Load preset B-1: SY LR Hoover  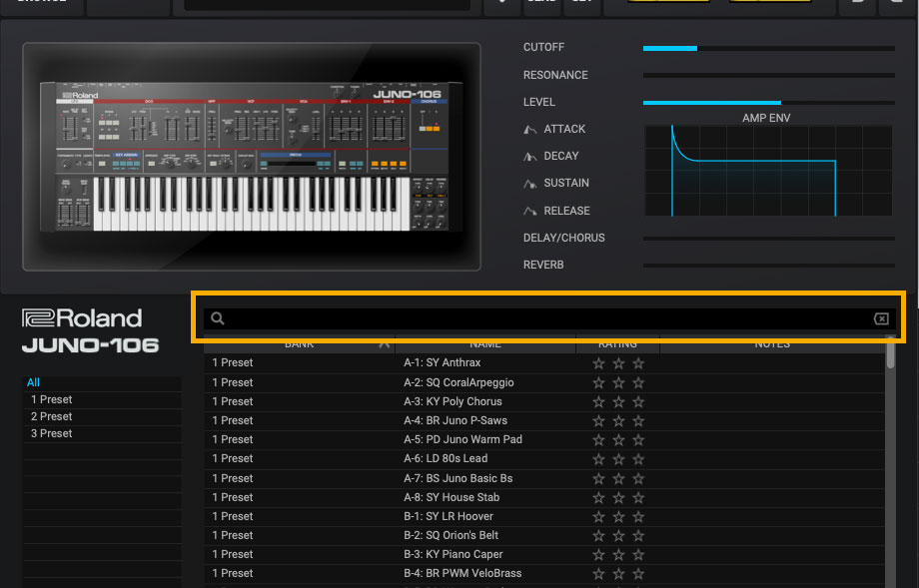(x=449, y=516)
